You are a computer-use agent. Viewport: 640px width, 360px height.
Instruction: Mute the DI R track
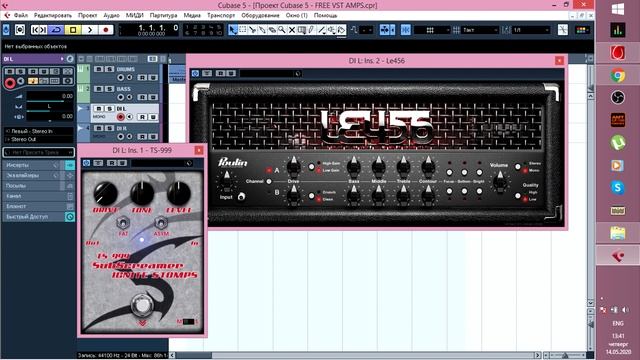pyautogui.click(x=98, y=128)
